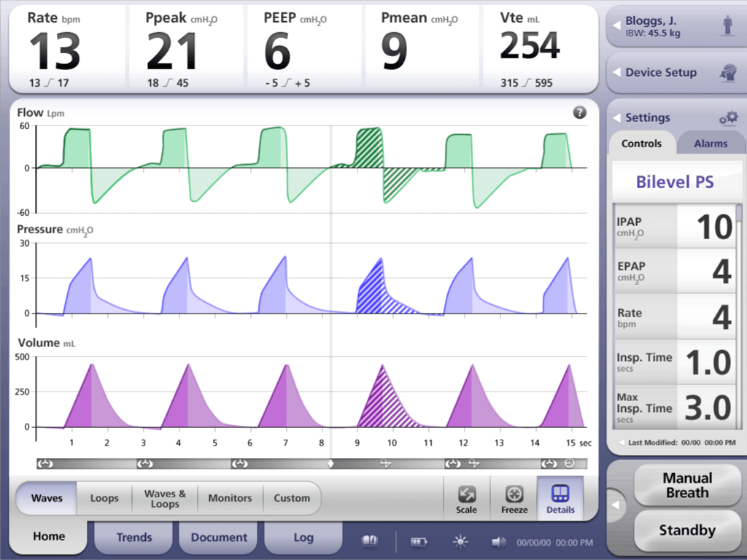This screenshot has height=560, width=747.
Task: Select the IPAP setting value
Action: coord(706,227)
